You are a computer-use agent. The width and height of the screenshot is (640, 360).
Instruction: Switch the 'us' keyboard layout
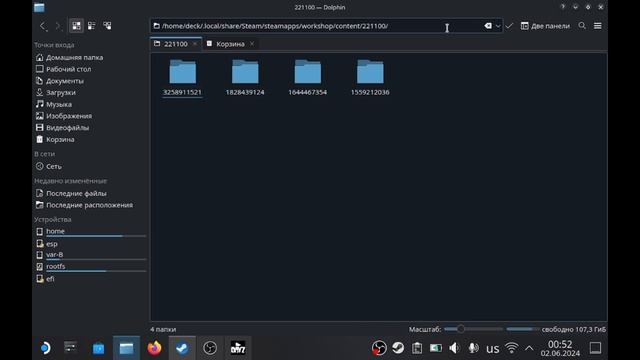[x=493, y=349]
